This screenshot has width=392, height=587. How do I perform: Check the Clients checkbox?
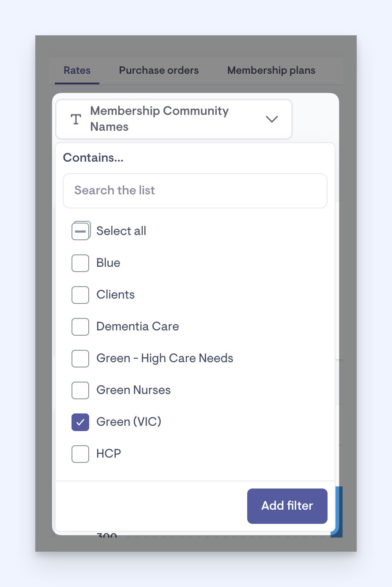80,295
